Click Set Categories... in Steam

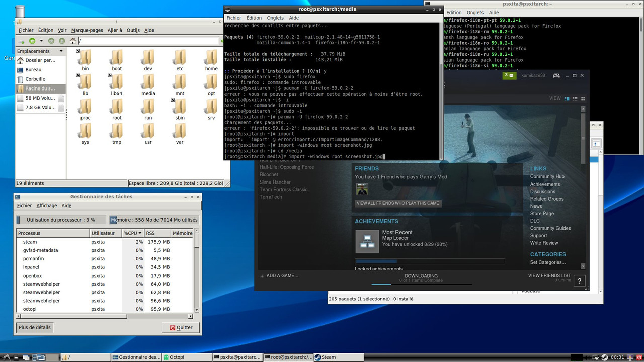tap(548, 262)
